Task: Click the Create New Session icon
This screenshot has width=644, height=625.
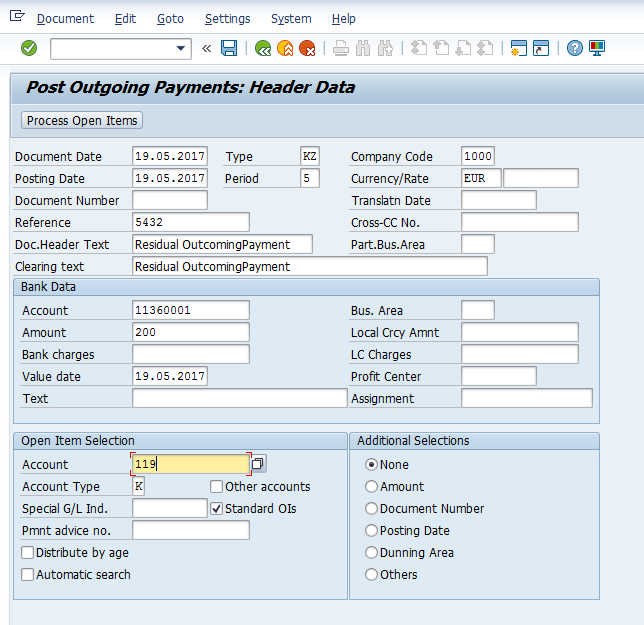Action: [518, 48]
